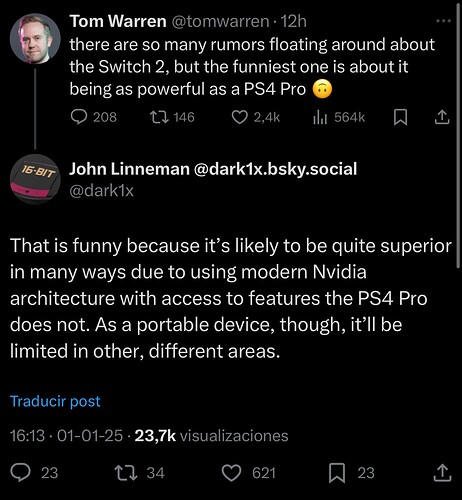This screenshot has width=462, height=500.
Task: Click the Tom Warren display name
Action: pyautogui.click(x=118, y=22)
